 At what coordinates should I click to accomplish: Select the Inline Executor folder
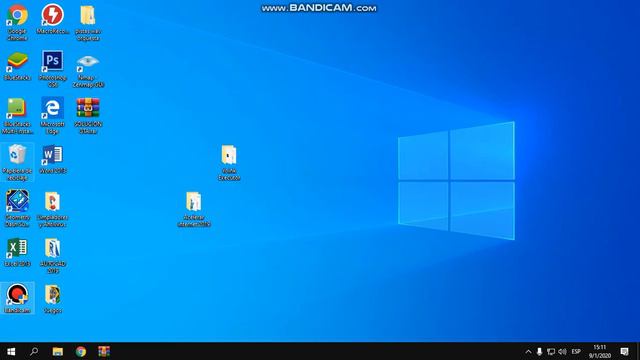[x=229, y=162]
